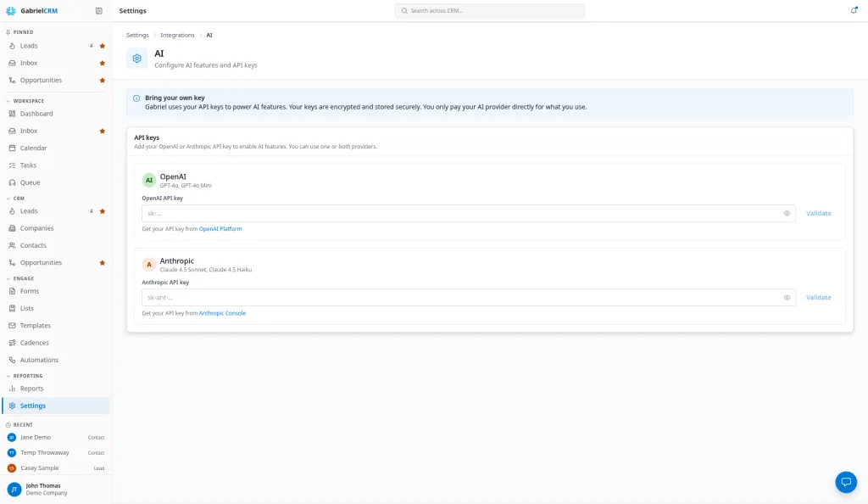Screen dimensions: 868x504
Task: Click the Companies building icon
Action: pyautogui.click(x=12, y=228)
